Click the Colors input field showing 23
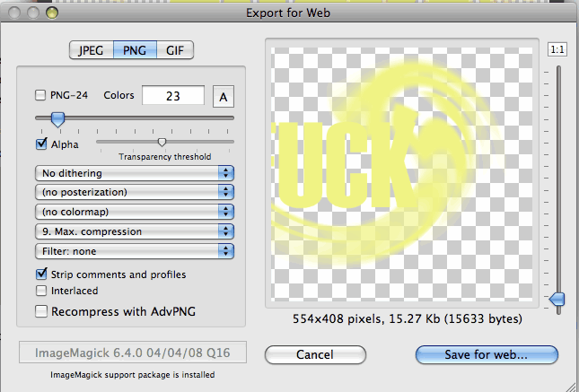This screenshot has width=579, height=392. 173,96
